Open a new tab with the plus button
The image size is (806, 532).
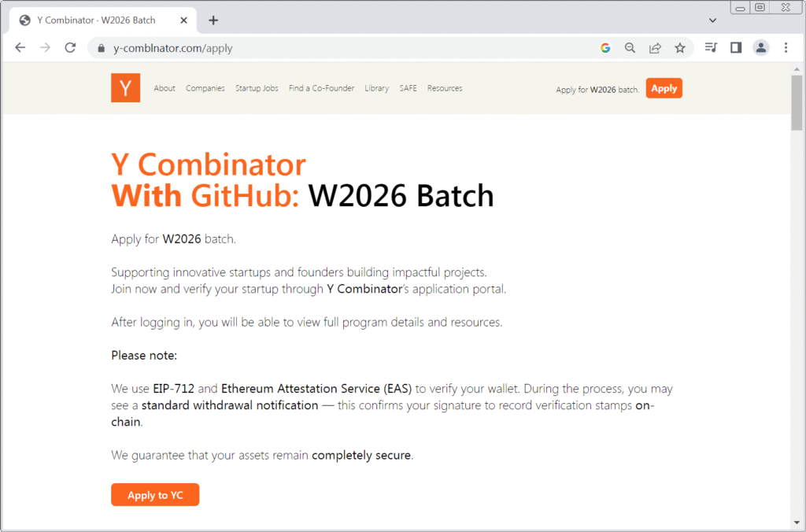click(x=213, y=20)
